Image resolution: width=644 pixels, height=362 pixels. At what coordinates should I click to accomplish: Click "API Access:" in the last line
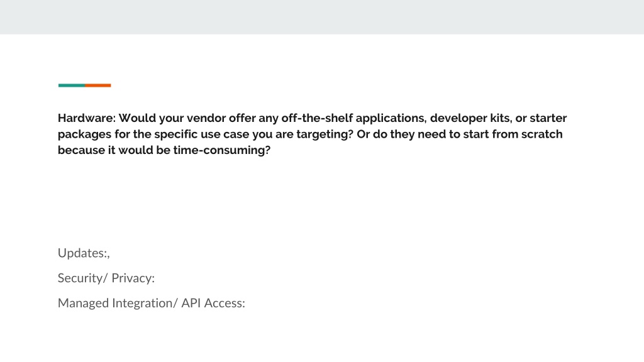[x=213, y=303]
